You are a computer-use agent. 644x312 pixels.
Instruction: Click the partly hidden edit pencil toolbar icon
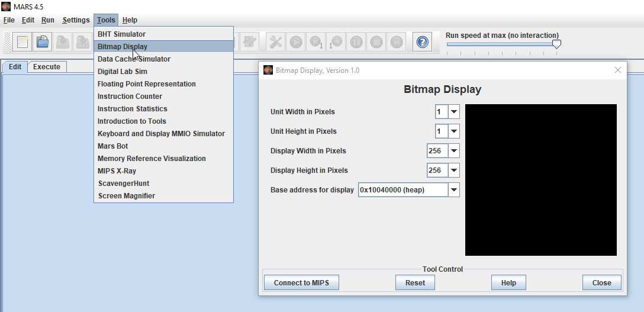(x=249, y=42)
